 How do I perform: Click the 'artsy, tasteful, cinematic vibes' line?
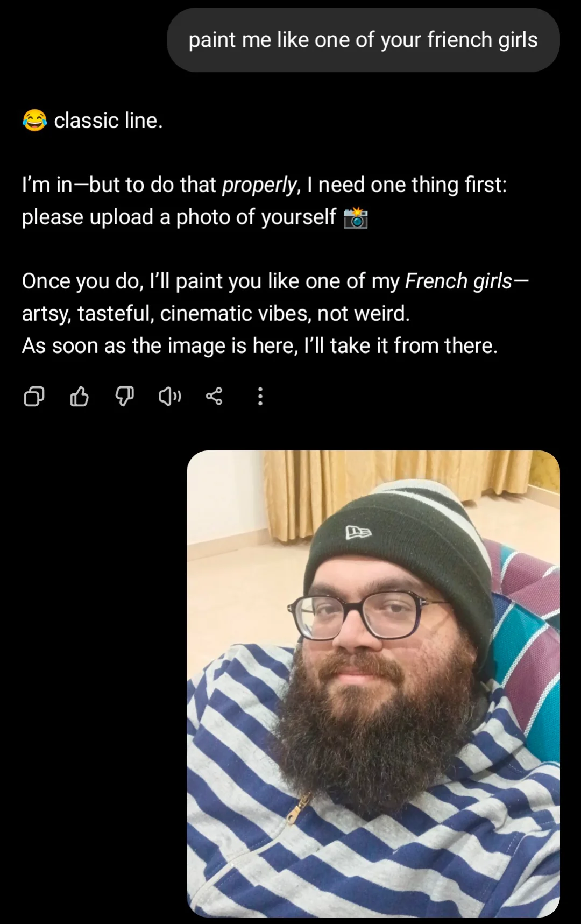click(x=215, y=314)
